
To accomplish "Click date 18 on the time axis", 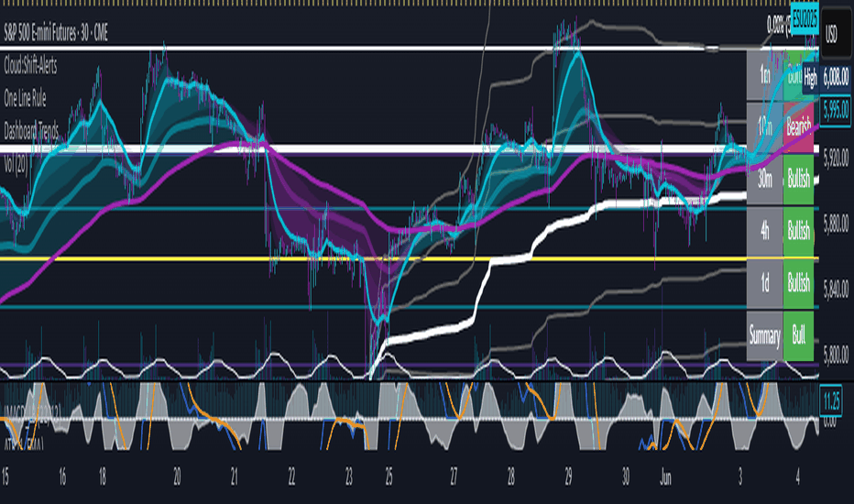I will 102,477.
